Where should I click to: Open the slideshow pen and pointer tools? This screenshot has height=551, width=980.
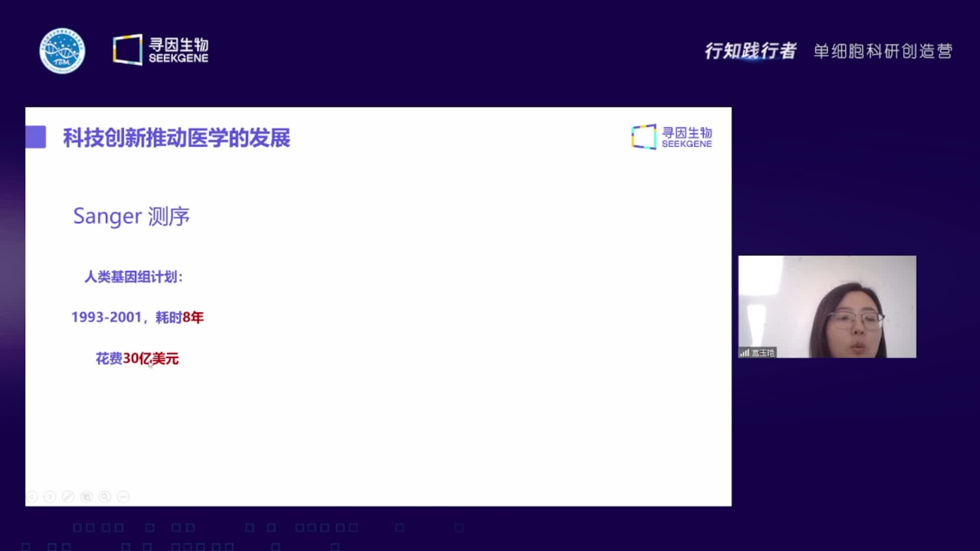click(68, 496)
